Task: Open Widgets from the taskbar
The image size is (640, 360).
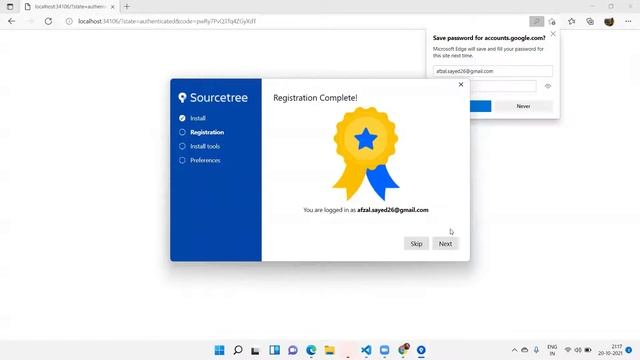Action: coord(274,350)
